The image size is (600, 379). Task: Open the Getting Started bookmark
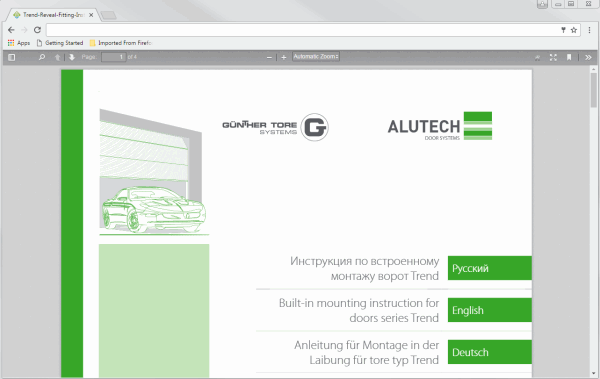(x=60, y=43)
